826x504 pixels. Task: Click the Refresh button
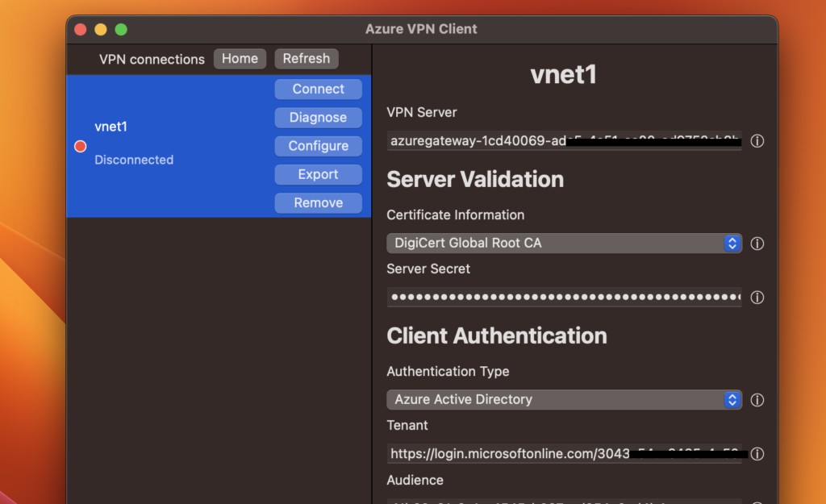tap(306, 58)
